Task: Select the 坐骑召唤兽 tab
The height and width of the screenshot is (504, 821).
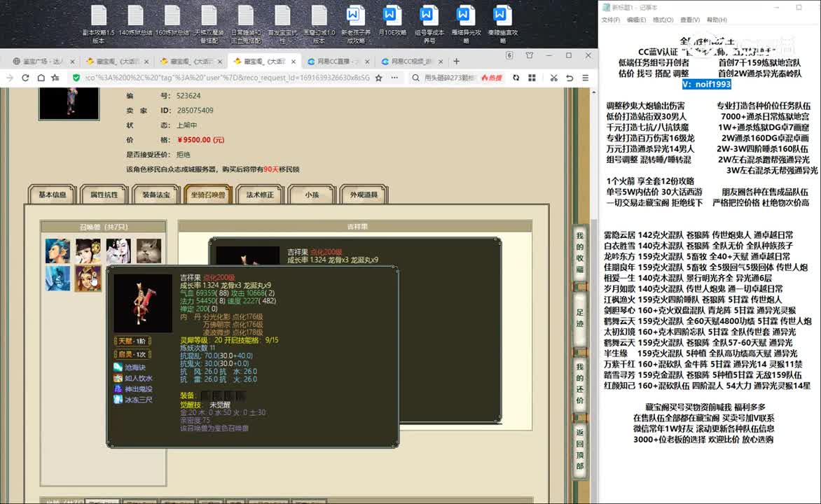Action: click(208, 195)
